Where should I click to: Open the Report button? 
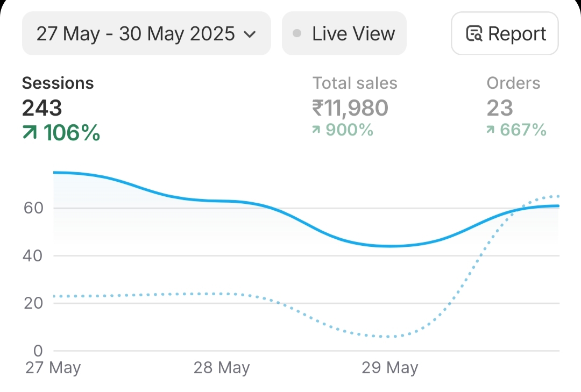coord(505,34)
